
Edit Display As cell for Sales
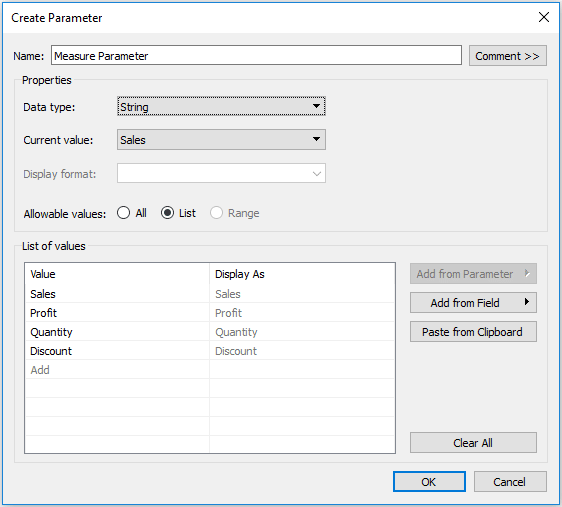[302, 294]
